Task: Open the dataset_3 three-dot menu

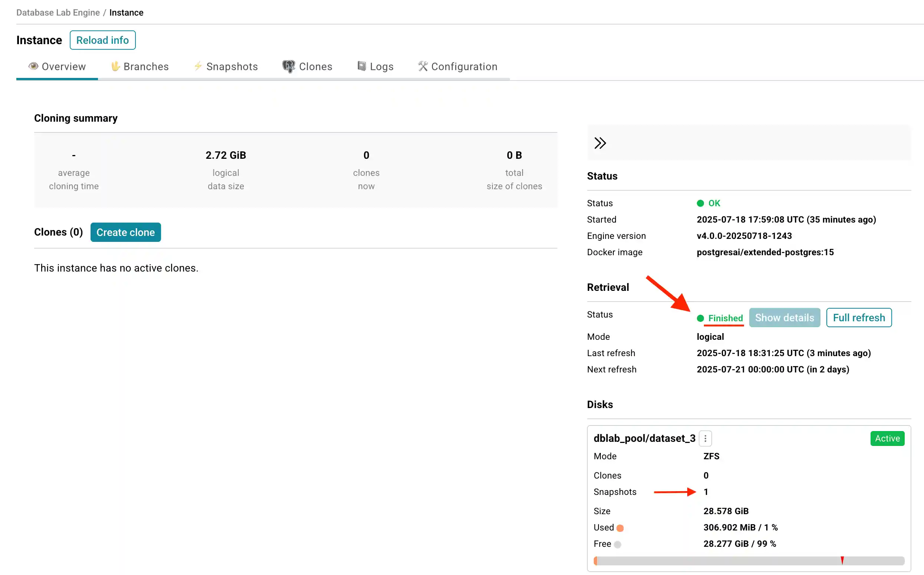Action: pyautogui.click(x=705, y=438)
